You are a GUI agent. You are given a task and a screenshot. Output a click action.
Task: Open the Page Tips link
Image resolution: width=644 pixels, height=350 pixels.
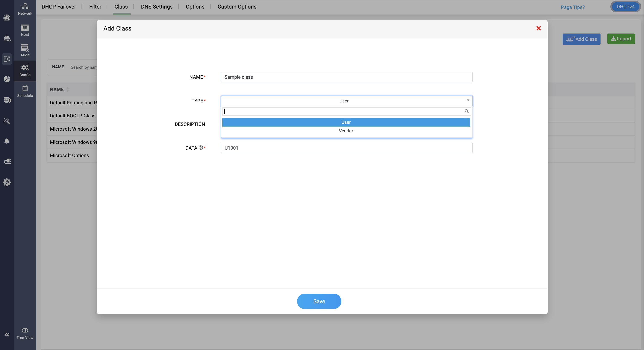[572, 7]
